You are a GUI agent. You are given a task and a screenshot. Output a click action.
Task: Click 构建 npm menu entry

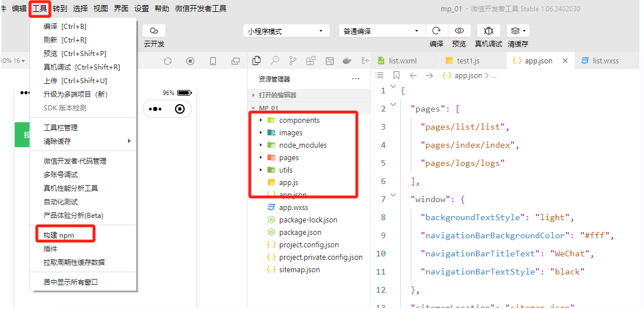pyautogui.click(x=83, y=235)
